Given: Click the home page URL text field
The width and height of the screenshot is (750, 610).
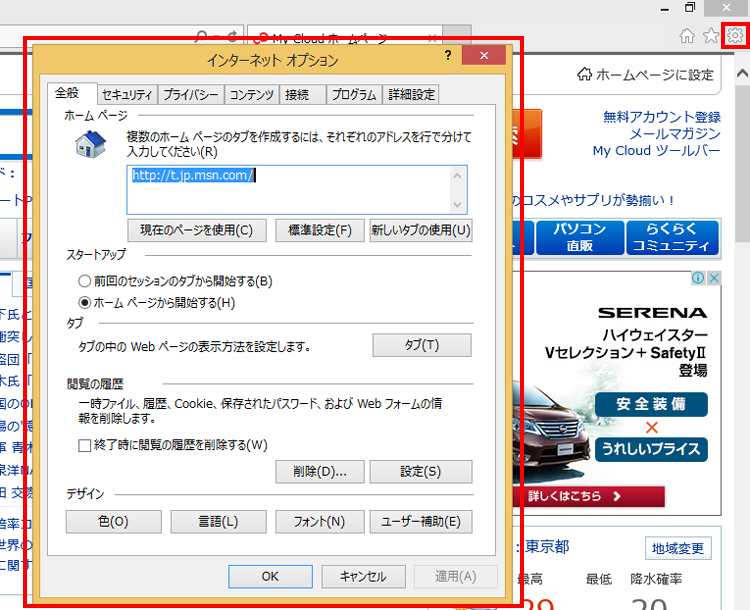Looking at the screenshot, I should point(290,189).
